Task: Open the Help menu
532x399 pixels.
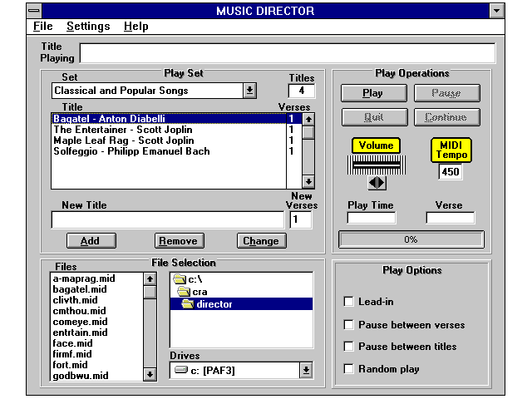Action: (x=135, y=27)
